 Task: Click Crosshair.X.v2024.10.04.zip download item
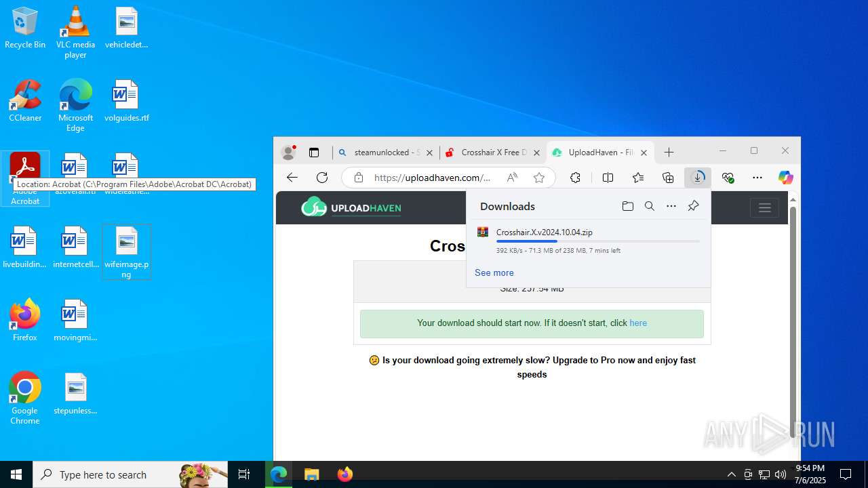coord(588,241)
